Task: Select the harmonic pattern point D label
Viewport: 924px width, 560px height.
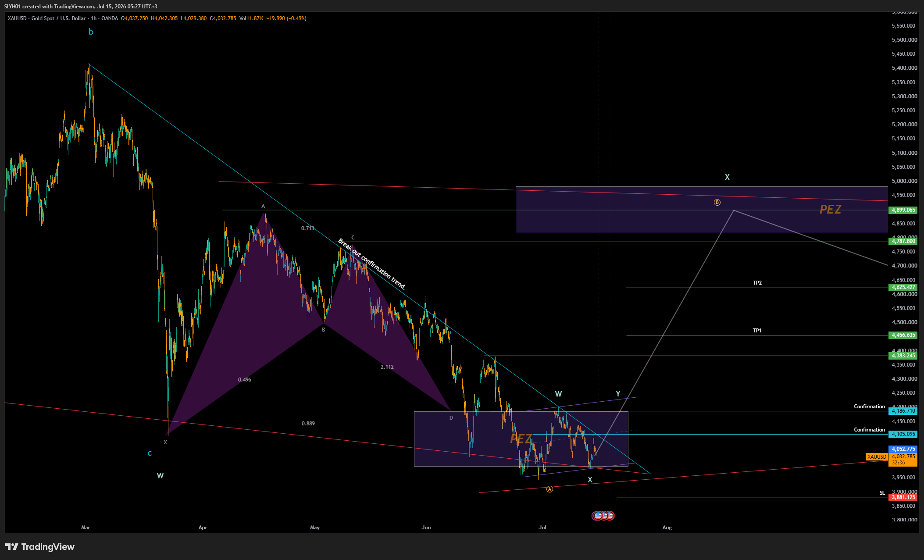Action: 451,418
